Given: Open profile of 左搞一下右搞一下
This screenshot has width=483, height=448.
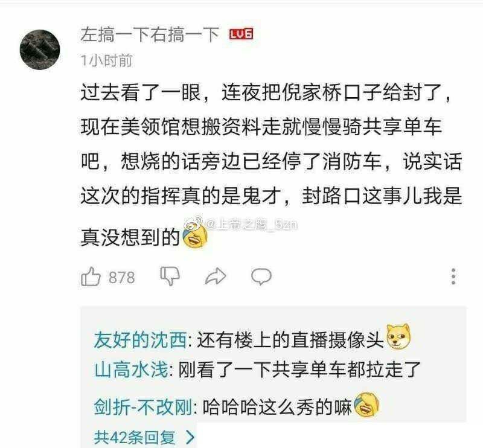Looking at the screenshot, I should [x=150, y=34].
